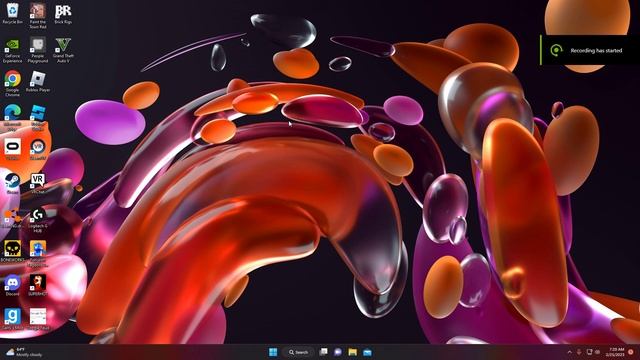Click the Recording has started notification

tap(590, 50)
